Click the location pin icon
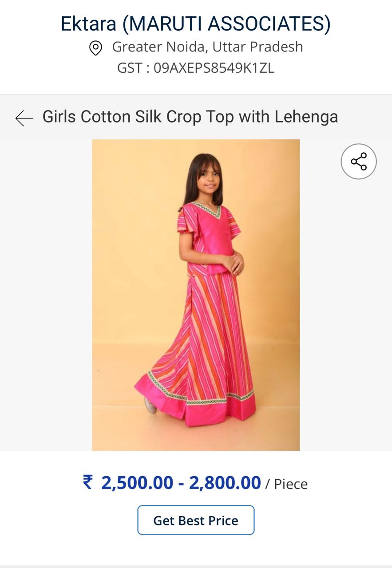This screenshot has height=568, width=392. [x=95, y=47]
